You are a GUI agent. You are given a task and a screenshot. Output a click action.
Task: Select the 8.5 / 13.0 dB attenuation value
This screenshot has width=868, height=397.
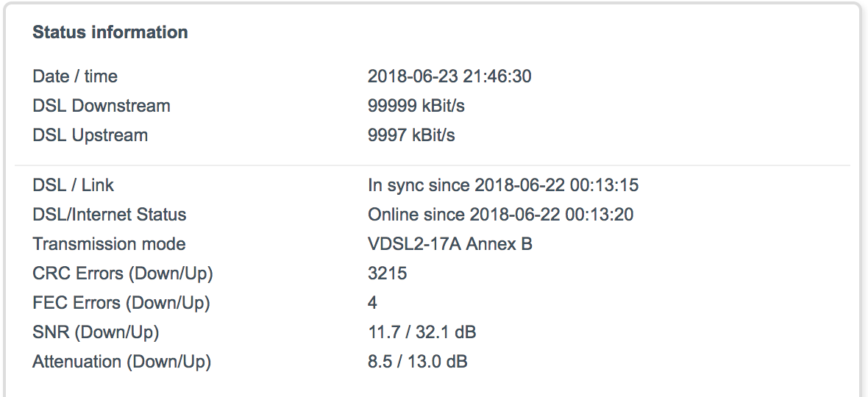click(418, 362)
